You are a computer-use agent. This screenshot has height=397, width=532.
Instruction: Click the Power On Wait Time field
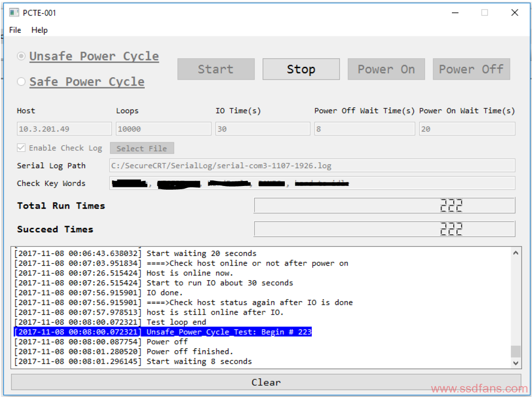[467, 129]
